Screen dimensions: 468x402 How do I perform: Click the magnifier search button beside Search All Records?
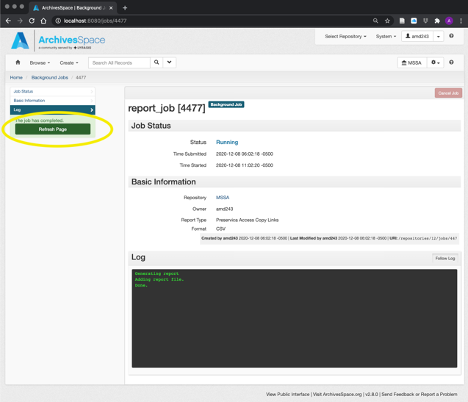156,62
